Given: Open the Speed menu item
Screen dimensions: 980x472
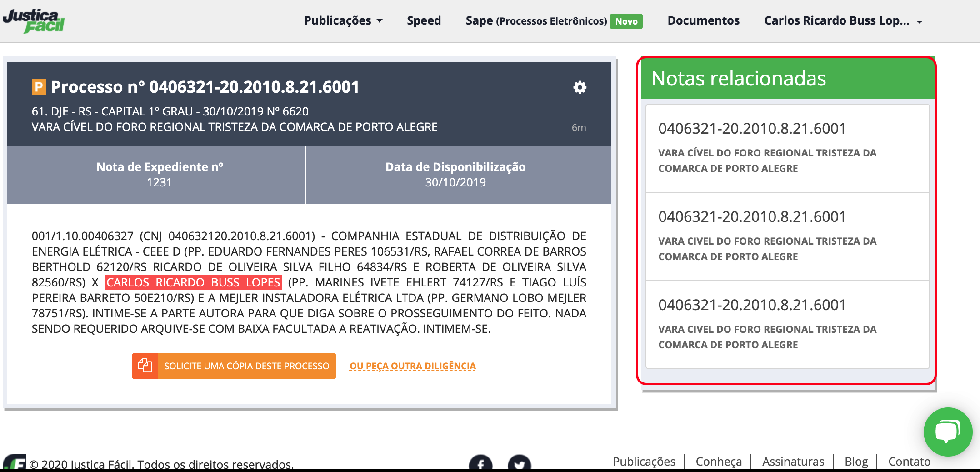Looking at the screenshot, I should [424, 21].
